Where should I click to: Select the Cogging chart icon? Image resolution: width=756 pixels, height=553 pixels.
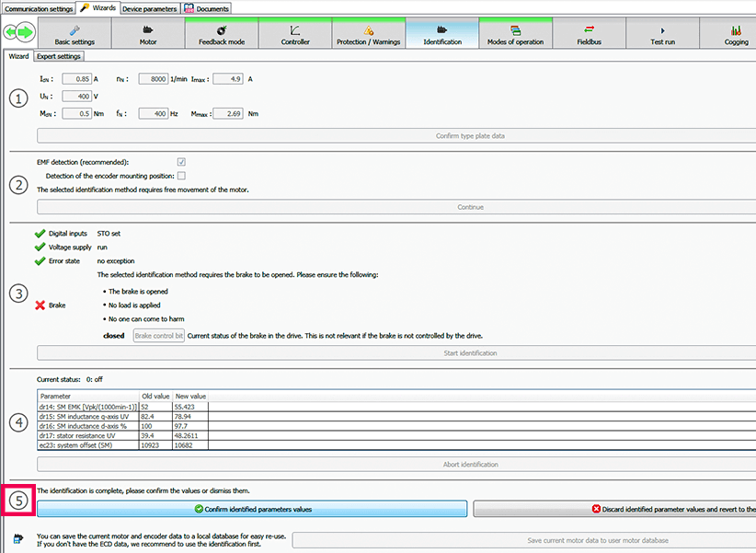(x=737, y=30)
